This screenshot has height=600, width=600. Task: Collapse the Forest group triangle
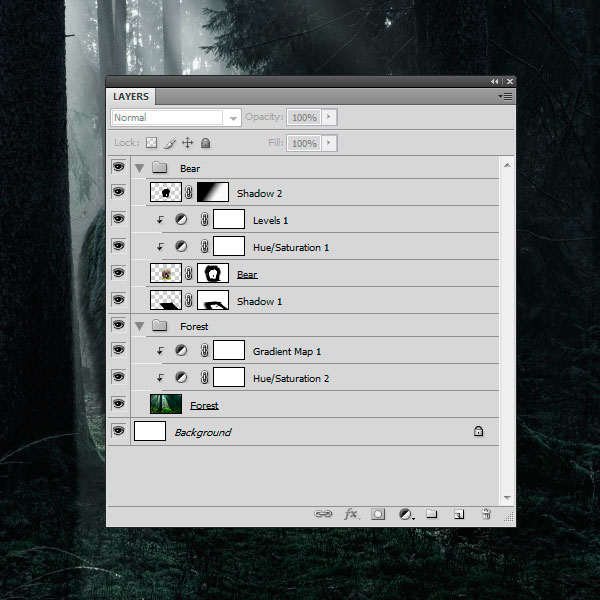click(x=139, y=326)
